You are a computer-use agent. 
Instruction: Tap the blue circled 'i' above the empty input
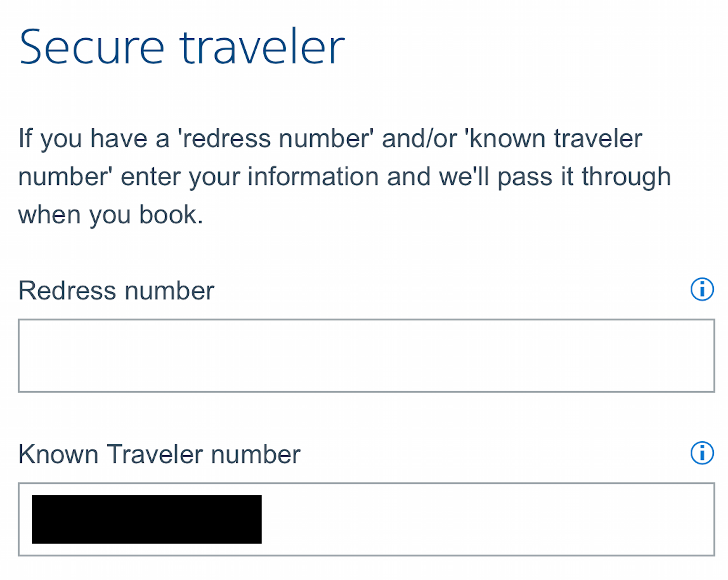[702, 290]
